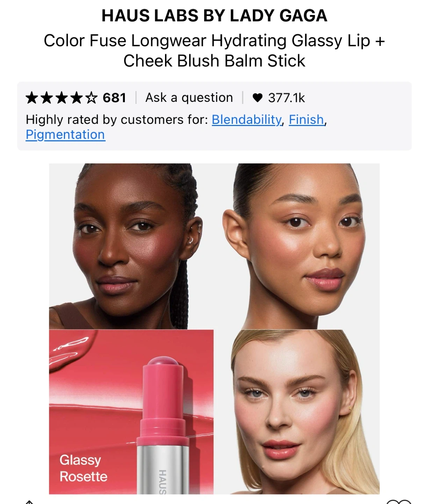The height and width of the screenshot is (504, 429).
Task: Tap the five-star rating icons
Action: [62, 98]
